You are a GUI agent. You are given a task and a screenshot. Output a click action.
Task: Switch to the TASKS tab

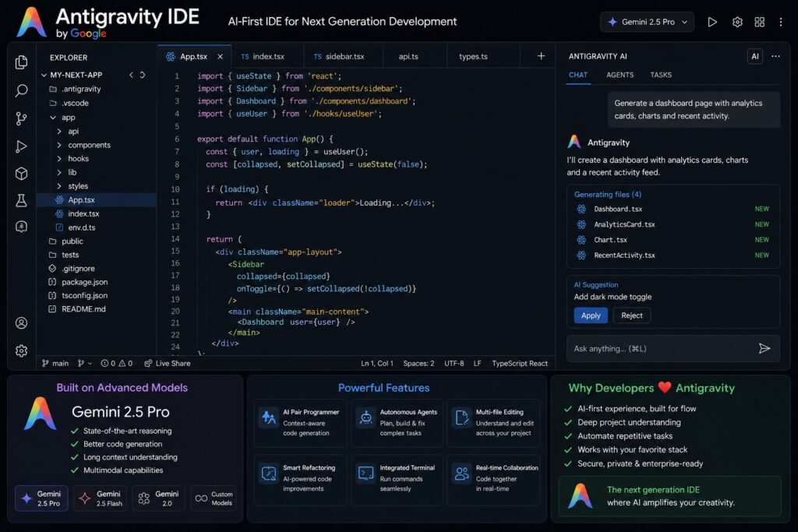(661, 75)
